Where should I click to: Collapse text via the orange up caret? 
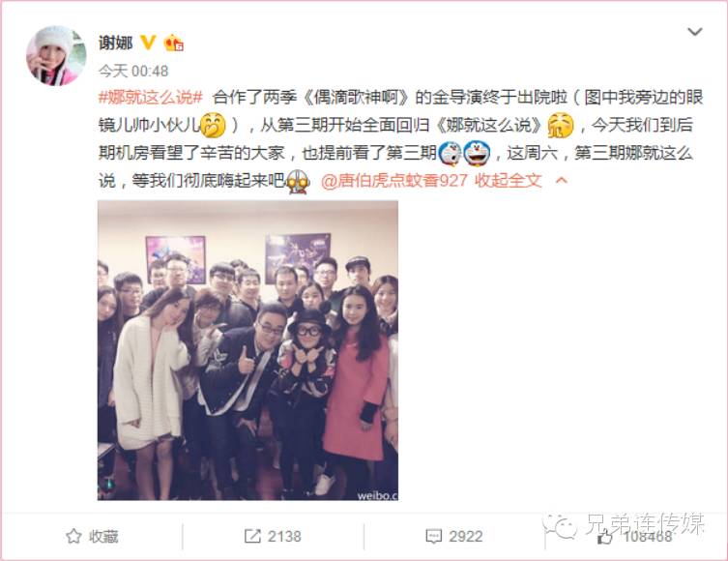click(562, 180)
